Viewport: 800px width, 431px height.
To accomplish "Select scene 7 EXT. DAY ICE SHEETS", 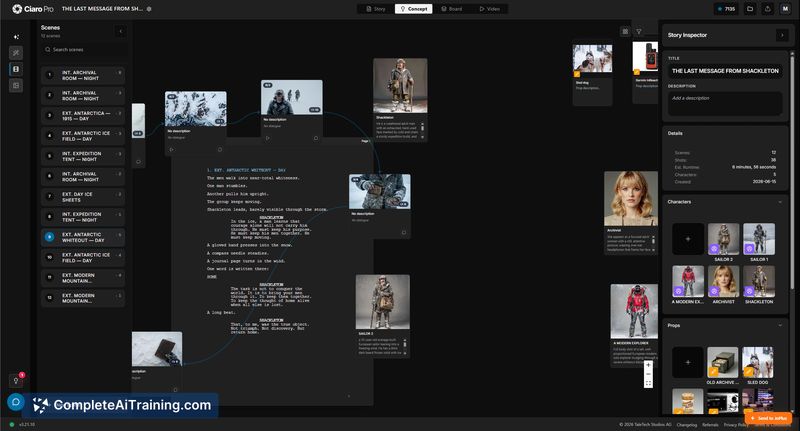I will tap(83, 197).
